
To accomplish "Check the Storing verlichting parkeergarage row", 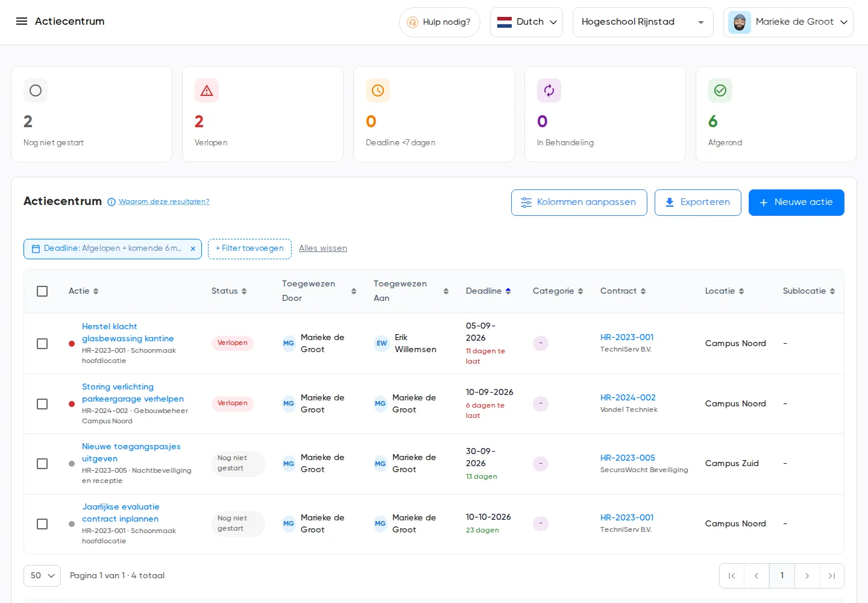I will [x=42, y=404].
